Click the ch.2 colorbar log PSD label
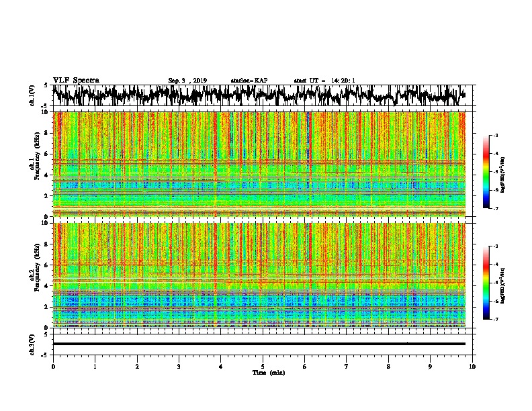The width and height of the screenshot is (532, 411). [x=503, y=285]
